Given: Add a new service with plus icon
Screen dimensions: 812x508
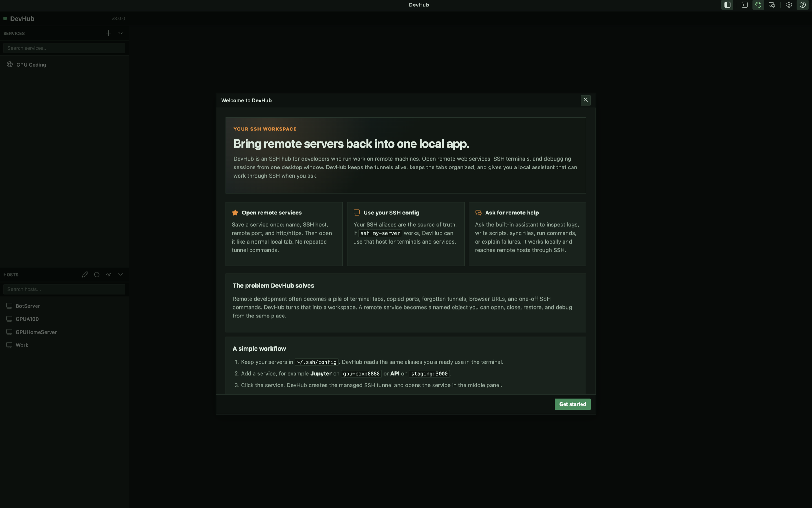Looking at the screenshot, I should click(108, 33).
